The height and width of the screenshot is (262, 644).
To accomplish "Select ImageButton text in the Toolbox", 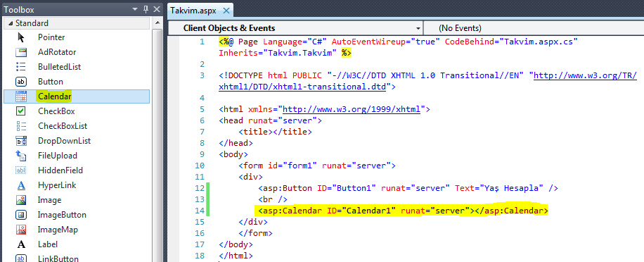I will click(x=62, y=215).
